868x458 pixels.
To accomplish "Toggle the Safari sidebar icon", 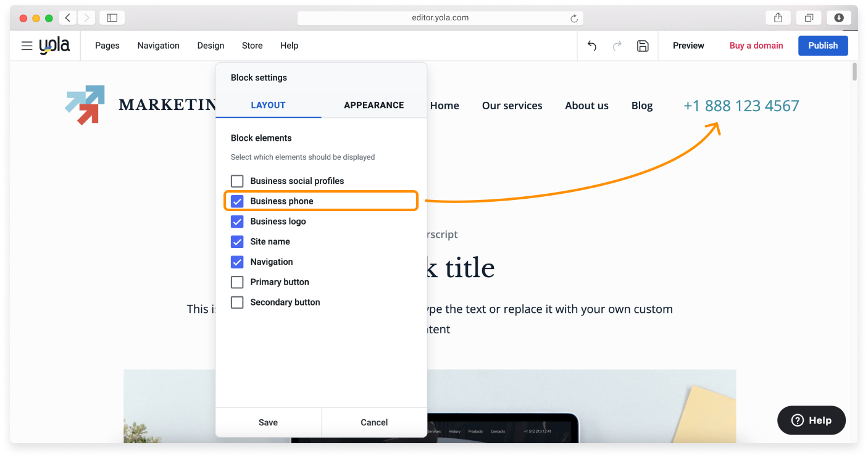I will coord(112,18).
